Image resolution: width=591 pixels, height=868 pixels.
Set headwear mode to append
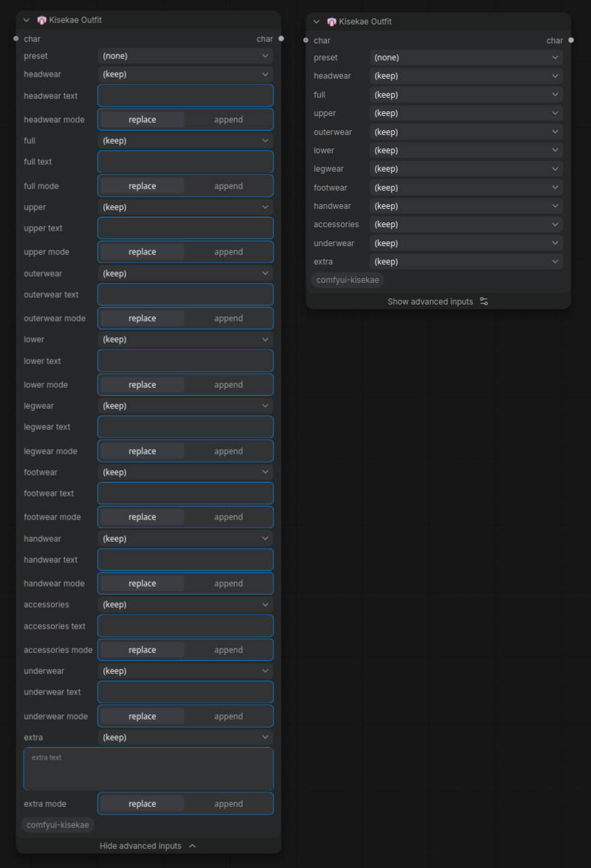(229, 119)
